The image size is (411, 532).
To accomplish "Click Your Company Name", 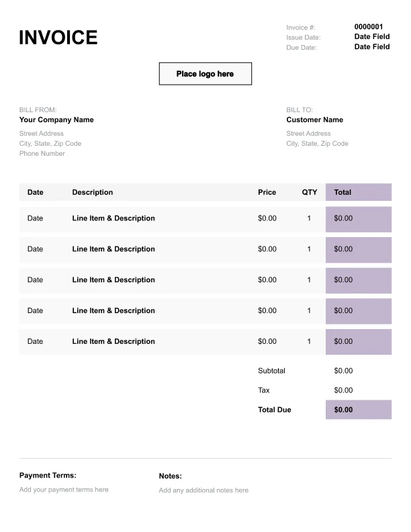I will click(56, 120).
